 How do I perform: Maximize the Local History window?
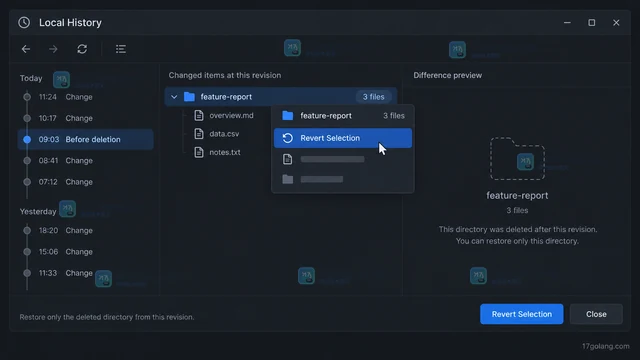(591, 22)
